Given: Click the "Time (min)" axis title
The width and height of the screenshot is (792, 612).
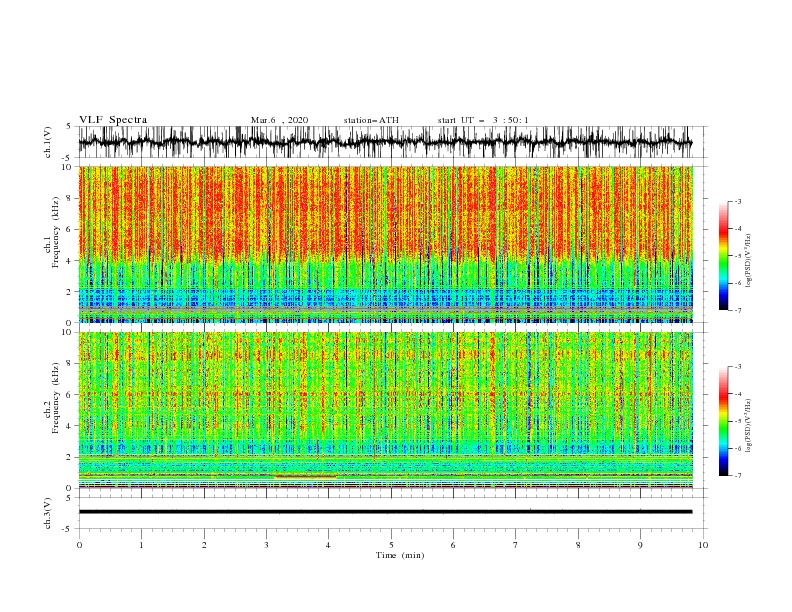Looking at the screenshot, I should click(400, 555).
